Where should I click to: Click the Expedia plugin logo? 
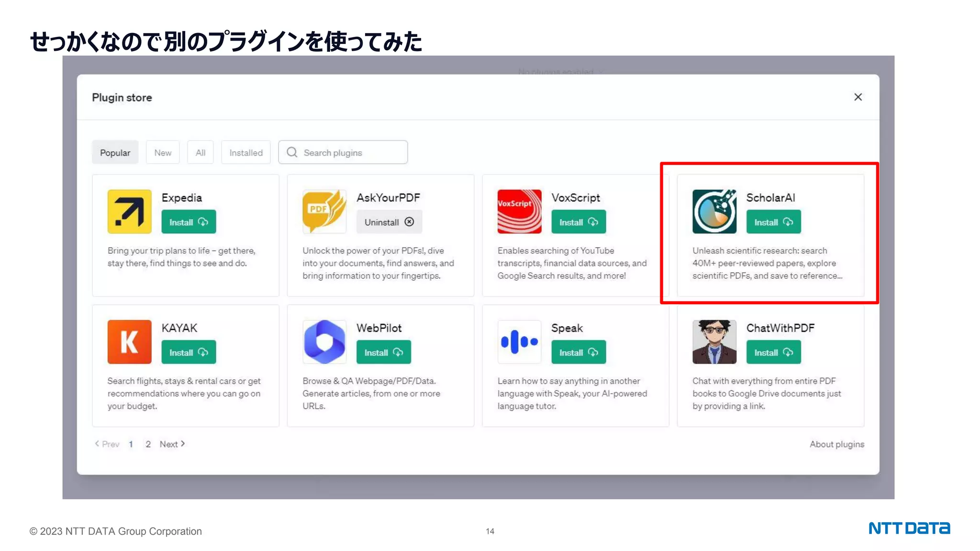129,211
